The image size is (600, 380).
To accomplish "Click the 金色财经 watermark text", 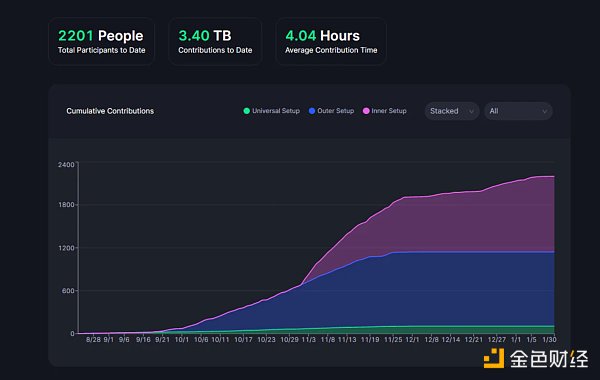I will coord(549,359).
